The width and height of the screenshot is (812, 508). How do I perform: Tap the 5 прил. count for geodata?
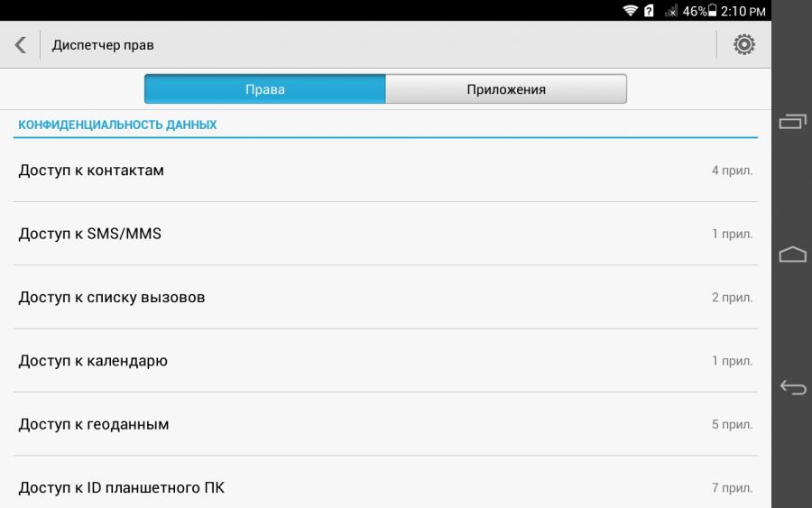732,425
